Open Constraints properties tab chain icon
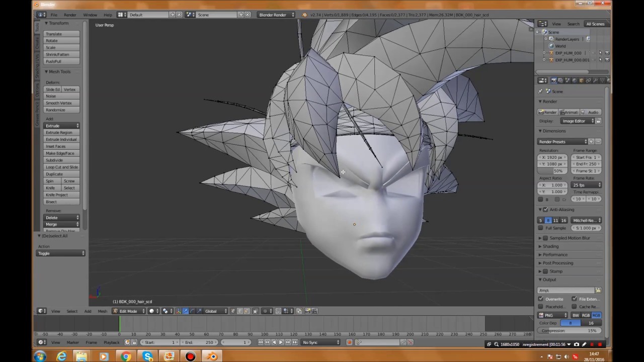Image resolution: width=644 pixels, height=362 pixels. (x=588, y=80)
